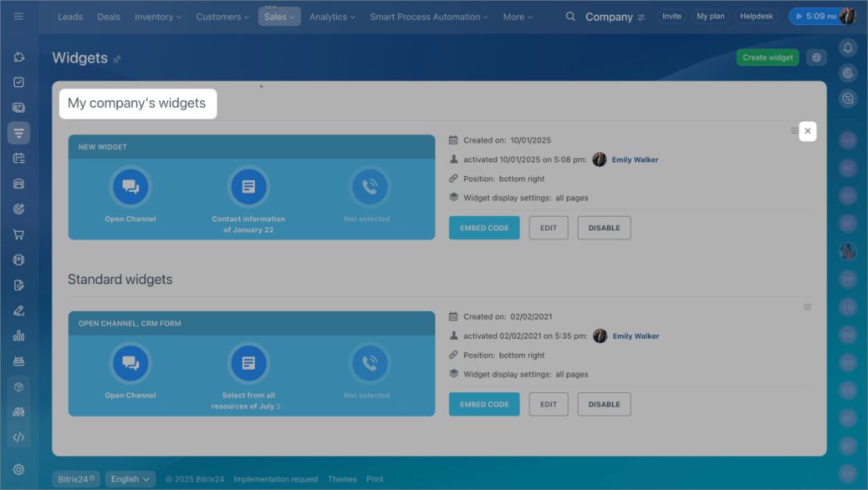Click the phone icon in the standard widget

(x=369, y=363)
